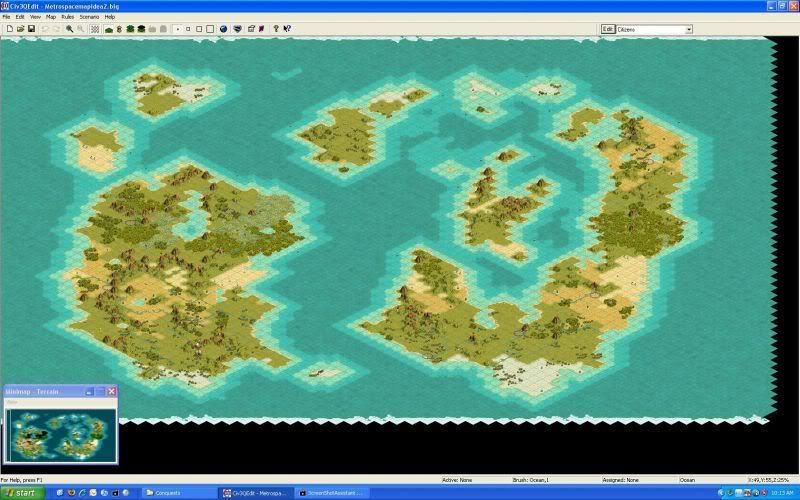The image size is (800, 500).
Task: Click the purple flag icon
Action: click(262, 29)
